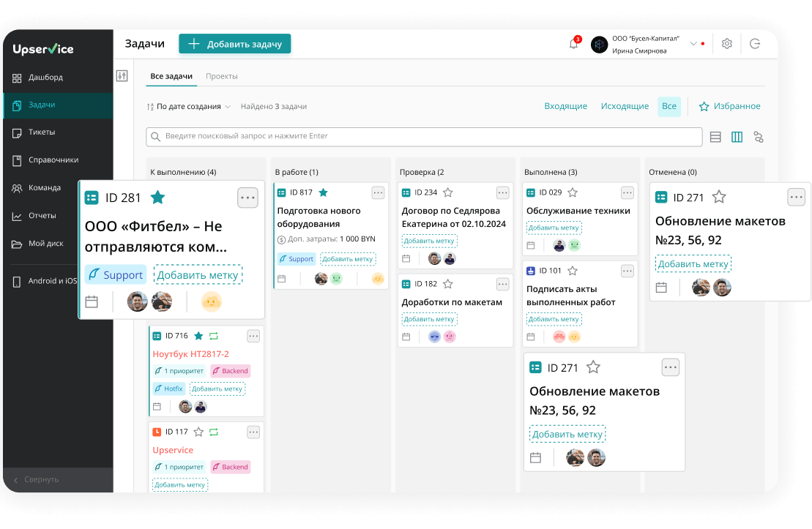Open the filter settings sliders icon
The height and width of the screenshot is (529, 812).
[122, 76]
